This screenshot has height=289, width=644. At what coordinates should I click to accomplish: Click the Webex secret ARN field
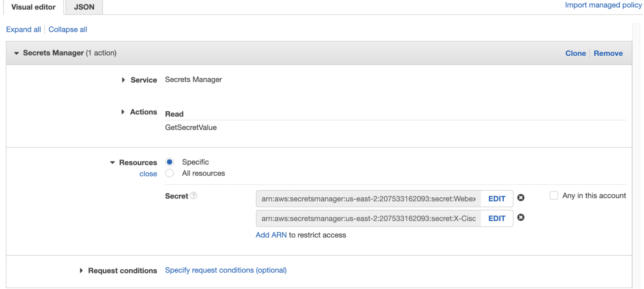coord(369,199)
